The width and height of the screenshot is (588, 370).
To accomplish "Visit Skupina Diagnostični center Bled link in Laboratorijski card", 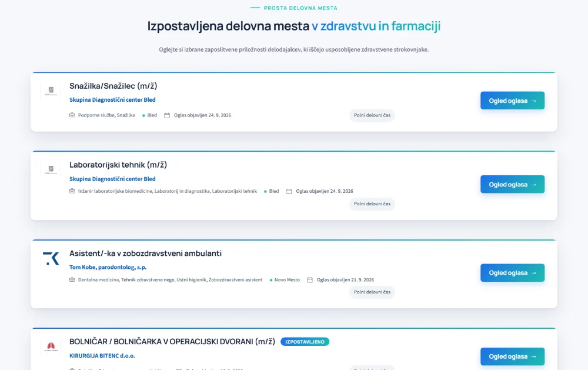I will (112, 179).
